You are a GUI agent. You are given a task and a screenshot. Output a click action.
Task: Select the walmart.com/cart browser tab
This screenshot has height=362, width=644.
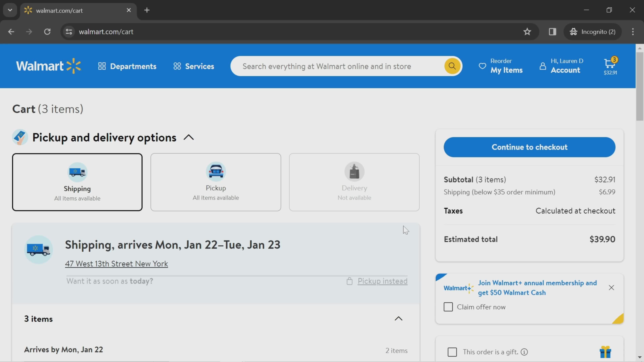(x=78, y=11)
